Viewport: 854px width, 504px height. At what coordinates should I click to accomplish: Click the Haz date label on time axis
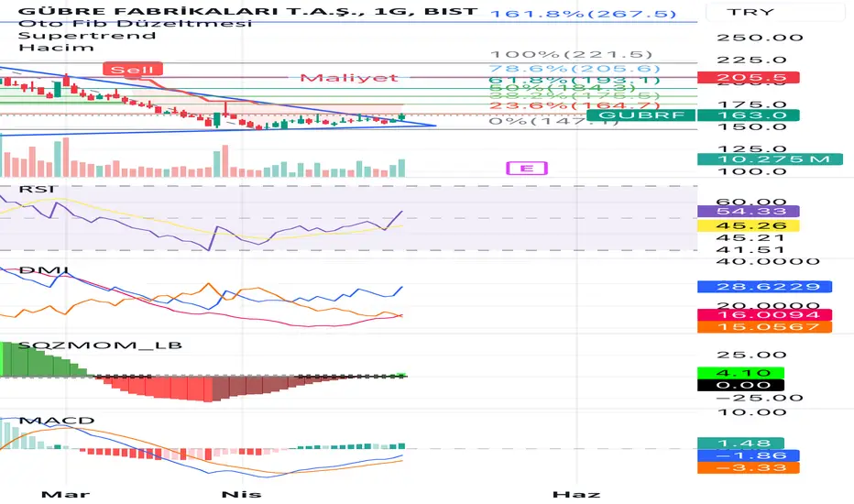pos(576,495)
